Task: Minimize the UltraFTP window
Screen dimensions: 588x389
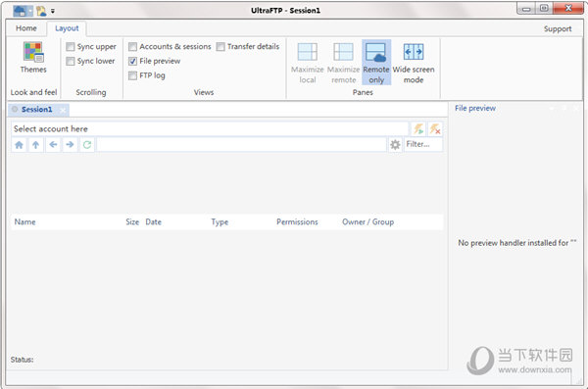Action: pos(526,9)
